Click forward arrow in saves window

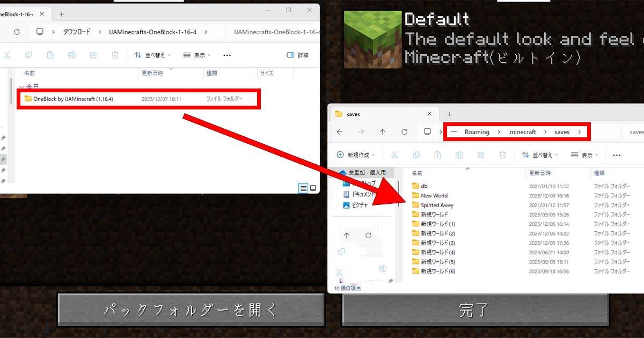click(361, 131)
